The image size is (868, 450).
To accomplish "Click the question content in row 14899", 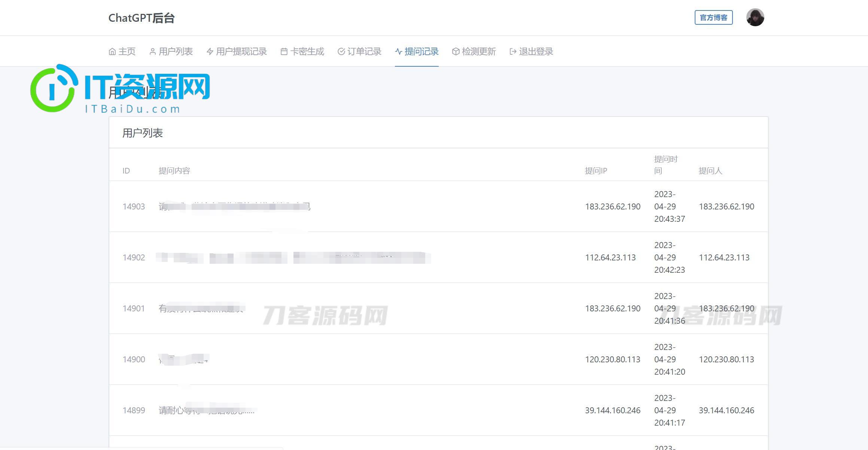I will [x=207, y=410].
